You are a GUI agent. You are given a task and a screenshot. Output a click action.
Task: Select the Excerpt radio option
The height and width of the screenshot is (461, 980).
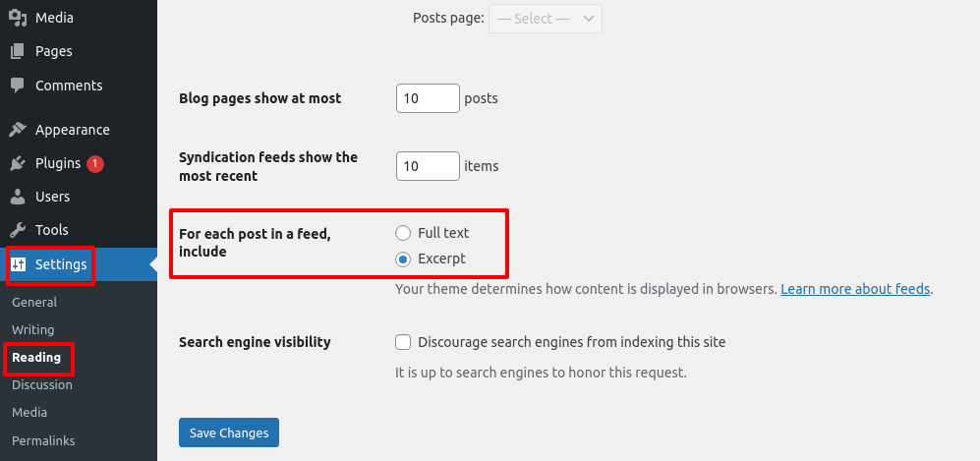[402, 259]
